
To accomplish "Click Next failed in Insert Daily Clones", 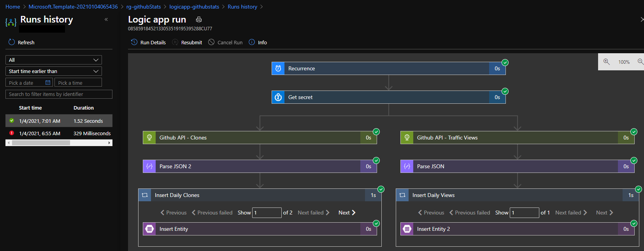I will pyautogui.click(x=314, y=213).
